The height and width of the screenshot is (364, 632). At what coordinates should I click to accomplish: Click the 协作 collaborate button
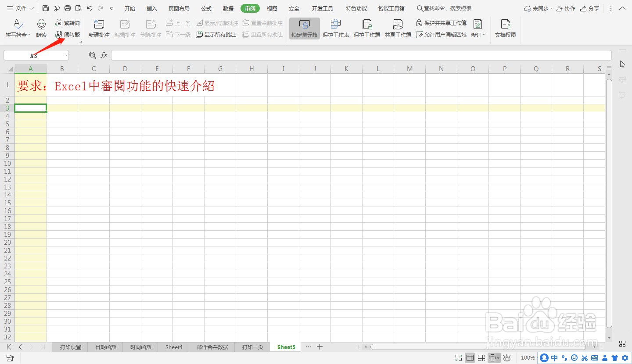[x=566, y=8]
